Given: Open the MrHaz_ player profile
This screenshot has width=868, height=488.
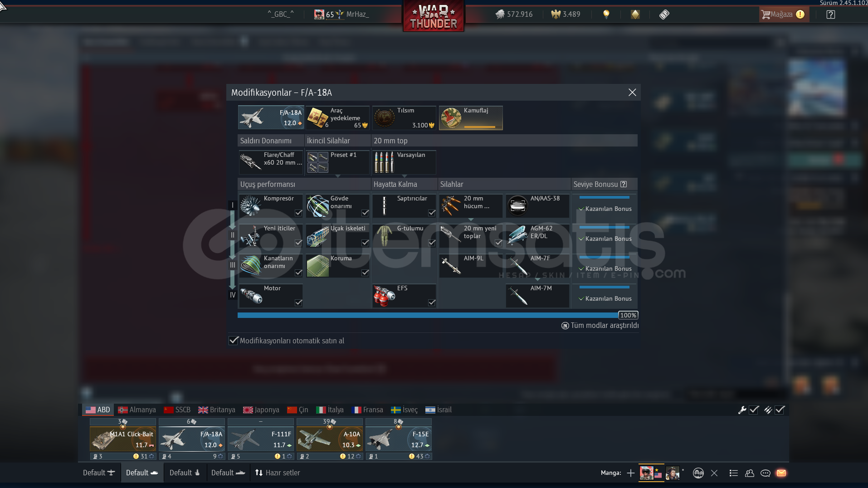Looking at the screenshot, I should coord(342,14).
